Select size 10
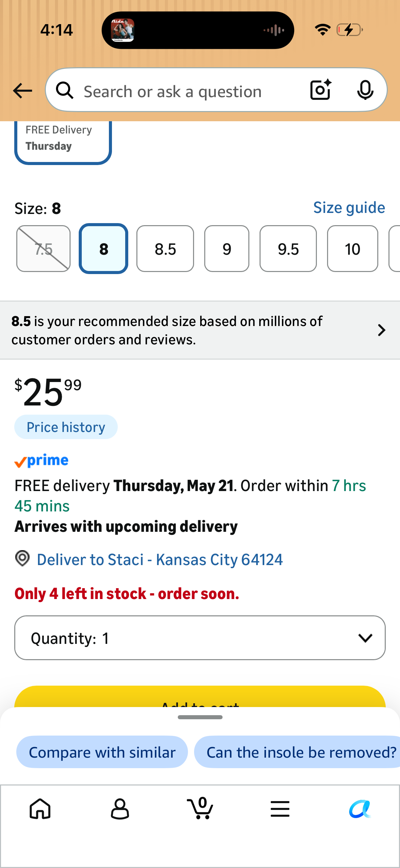The image size is (400, 868). click(x=353, y=249)
